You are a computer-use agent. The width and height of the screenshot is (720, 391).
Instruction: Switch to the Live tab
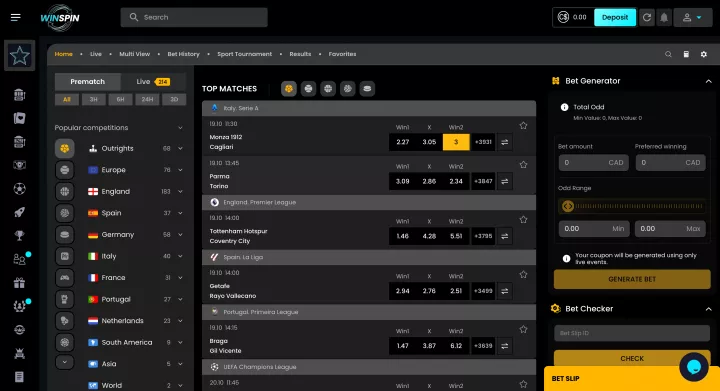pyautogui.click(x=153, y=82)
